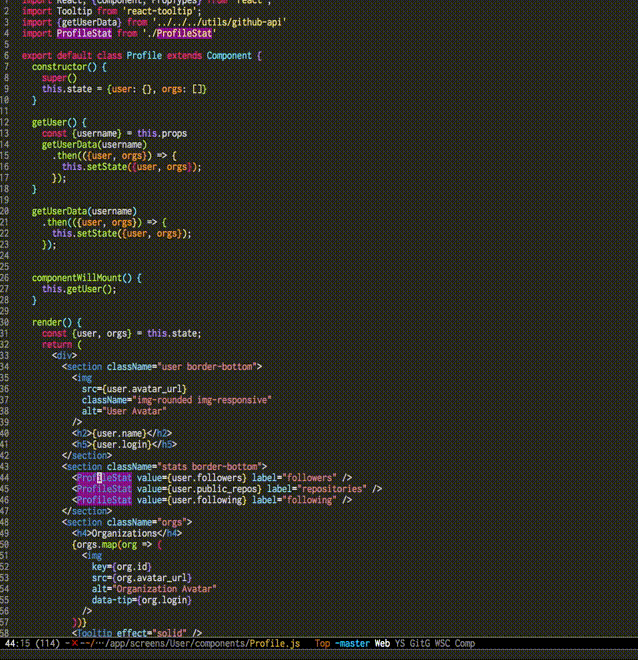Image resolution: width=638 pixels, height=660 pixels.
Task: Click the Web major mode indicator
Action: [382, 644]
